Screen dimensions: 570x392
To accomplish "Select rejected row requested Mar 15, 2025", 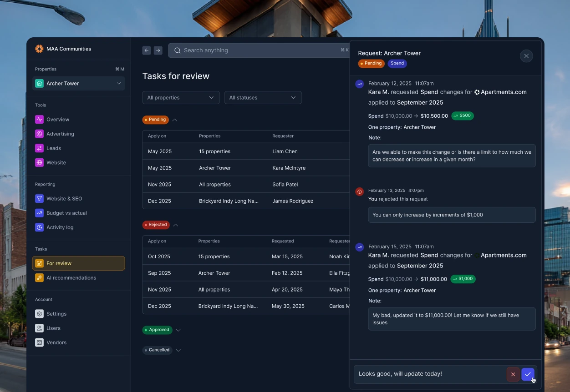I will (x=246, y=256).
